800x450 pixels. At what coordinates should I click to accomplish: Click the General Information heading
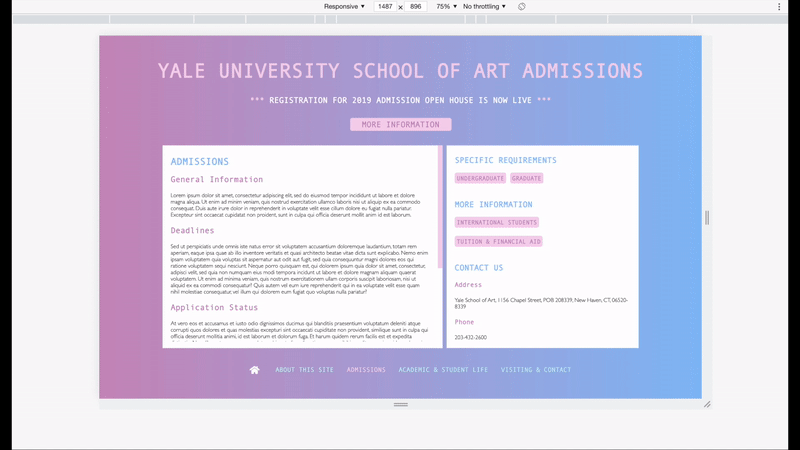[217, 180]
